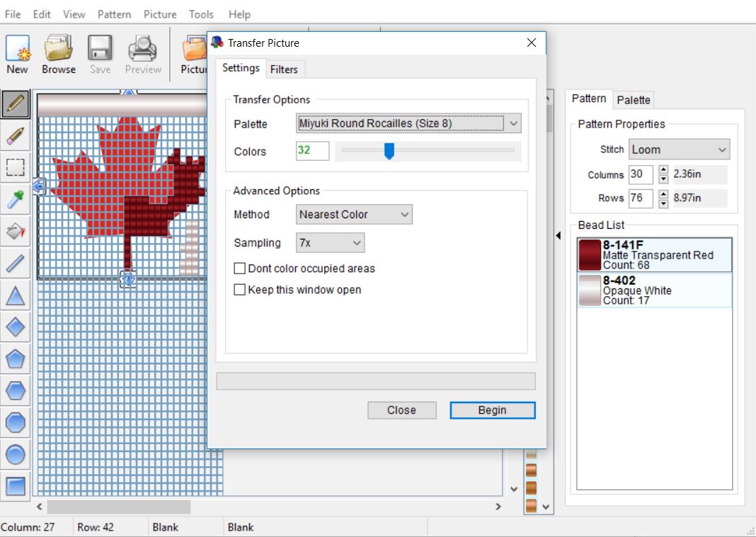Decrease Rows with down stepper arrow
The width and height of the screenshot is (756, 537).
coord(663,203)
